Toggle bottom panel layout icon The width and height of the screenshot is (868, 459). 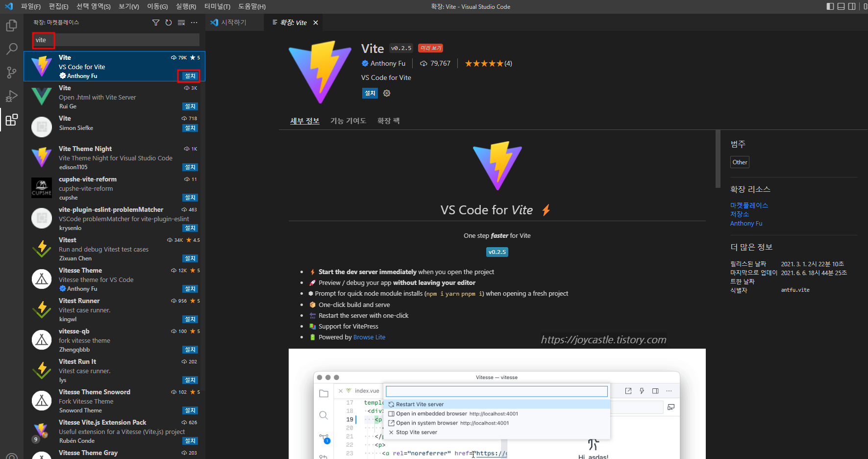click(x=841, y=6)
